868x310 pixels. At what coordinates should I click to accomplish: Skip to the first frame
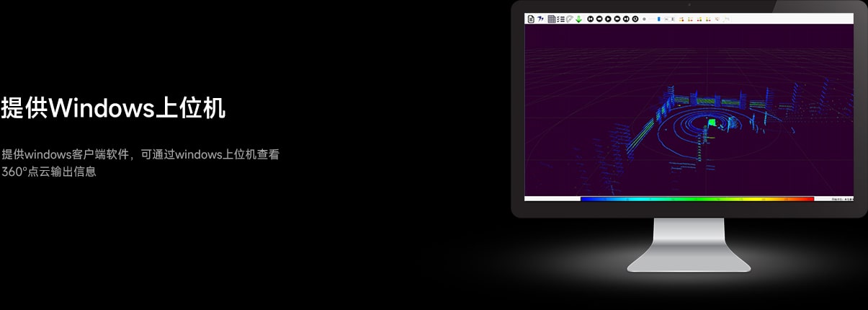click(591, 19)
